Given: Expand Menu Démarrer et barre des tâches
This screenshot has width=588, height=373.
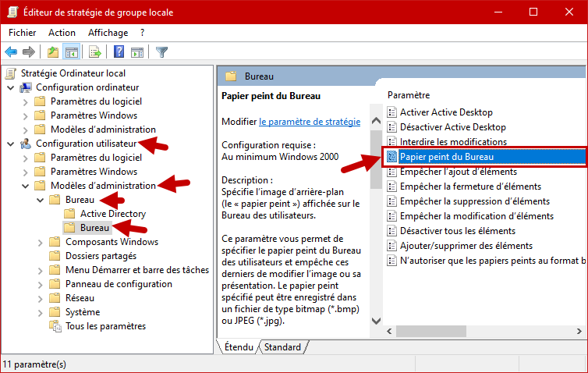Looking at the screenshot, I should coord(40,271).
